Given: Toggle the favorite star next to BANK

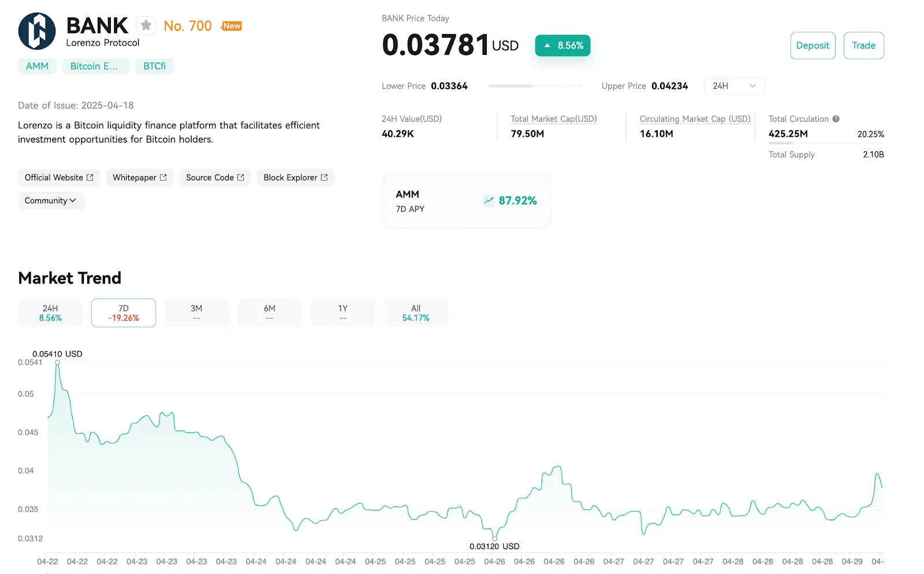Looking at the screenshot, I should point(146,25).
